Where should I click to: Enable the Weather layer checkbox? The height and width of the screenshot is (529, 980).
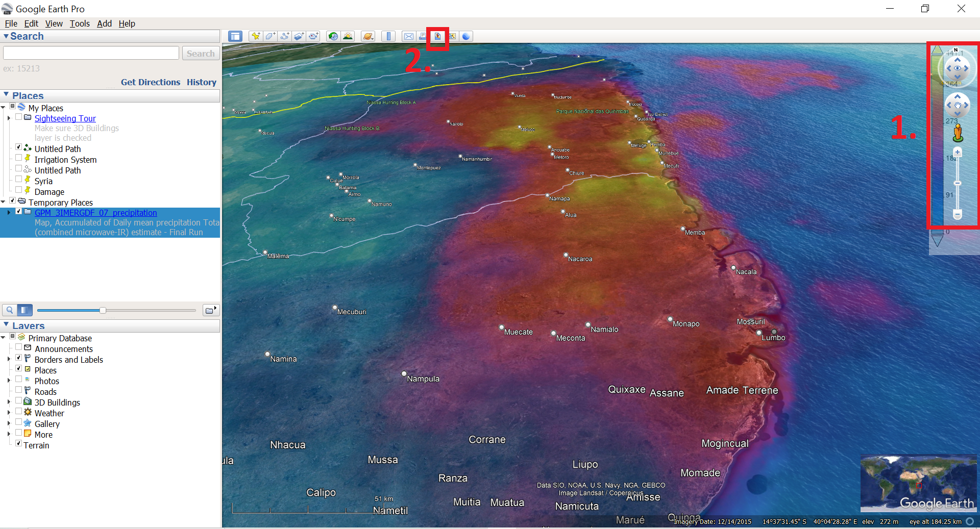19,411
